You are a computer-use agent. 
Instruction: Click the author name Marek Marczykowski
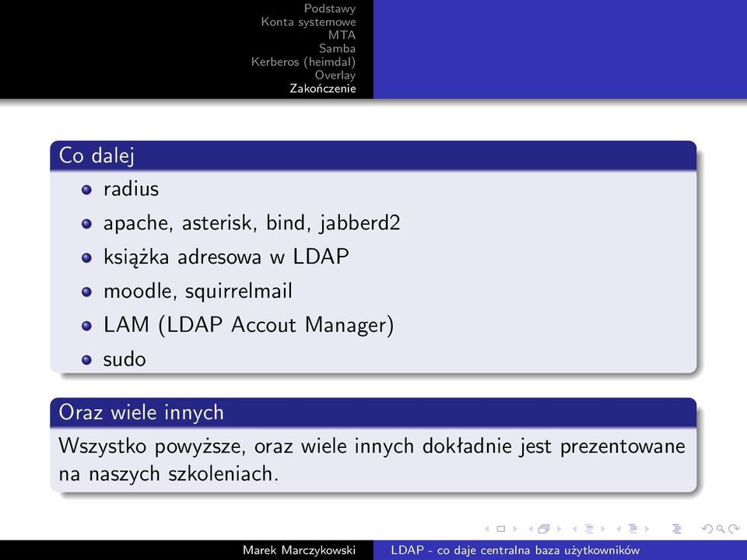point(299,550)
